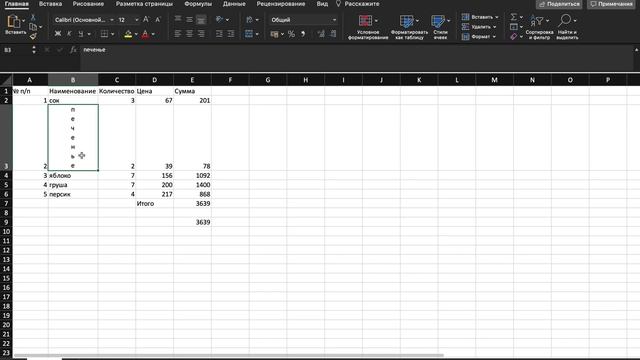640x360 pixels.
Task: Open the Рецензирование tab
Action: pyautogui.click(x=281, y=4)
